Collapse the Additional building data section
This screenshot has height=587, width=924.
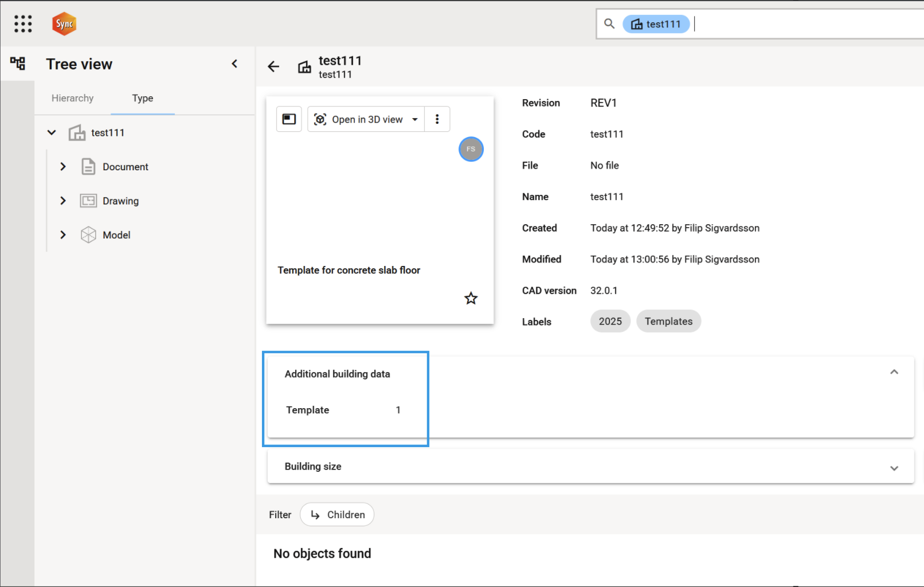point(894,372)
